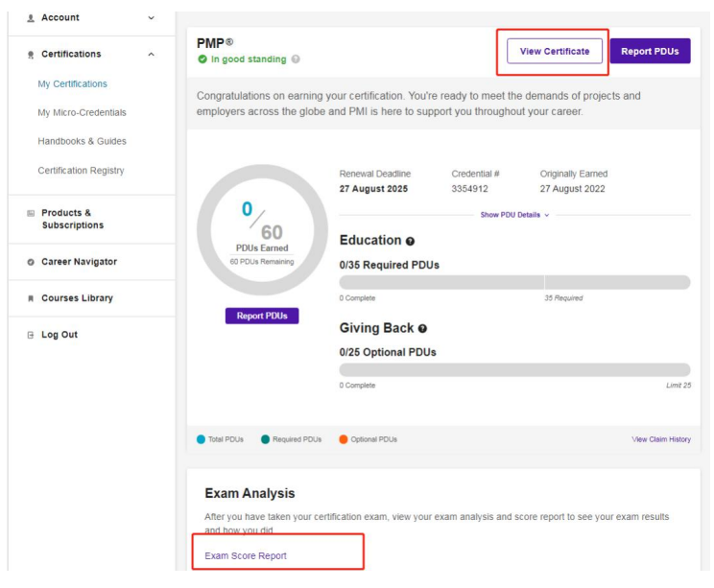This screenshot has width=714, height=588.
Task: Click the In good standing status text
Action: click(249, 59)
